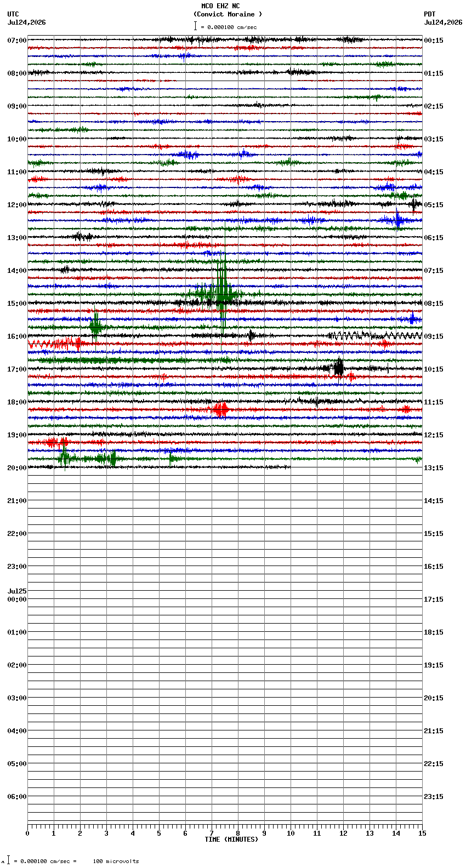466x868 pixels.
Task: Click the '13:00' UTC time label
Action: click(17, 238)
